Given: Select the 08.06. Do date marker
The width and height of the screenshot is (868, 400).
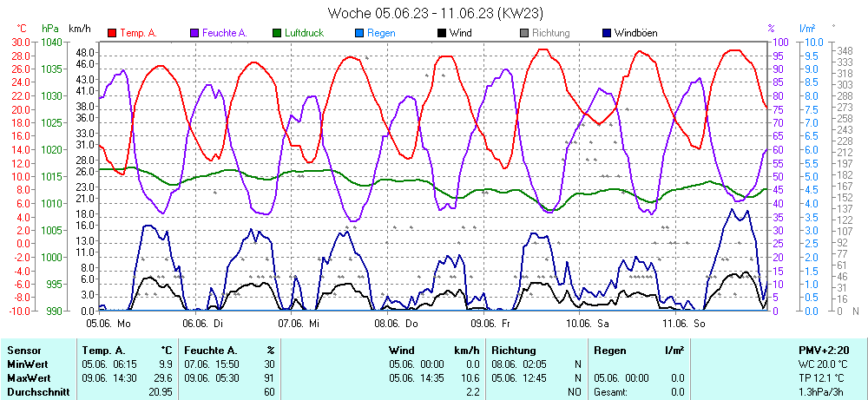Looking at the screenshot, I should click(x=397, y=322).
